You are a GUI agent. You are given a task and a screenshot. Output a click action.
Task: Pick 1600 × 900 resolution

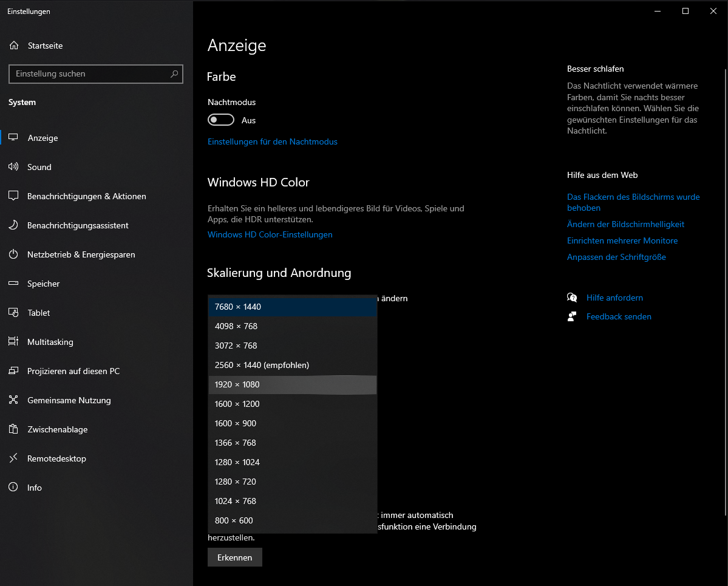point(293,424)
